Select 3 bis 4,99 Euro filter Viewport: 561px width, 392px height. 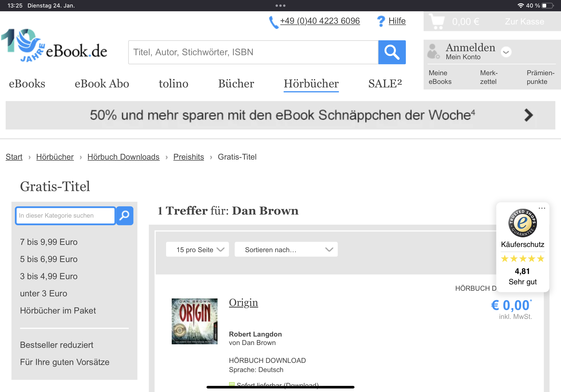[x=49, y=276]
